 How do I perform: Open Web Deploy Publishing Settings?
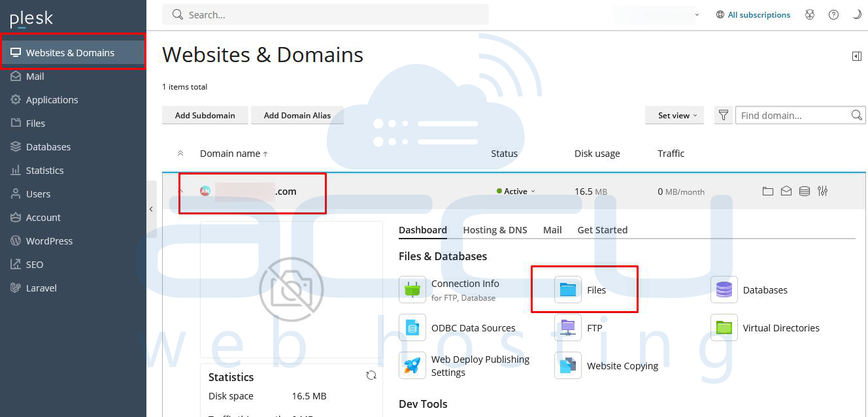pos(412,365)
